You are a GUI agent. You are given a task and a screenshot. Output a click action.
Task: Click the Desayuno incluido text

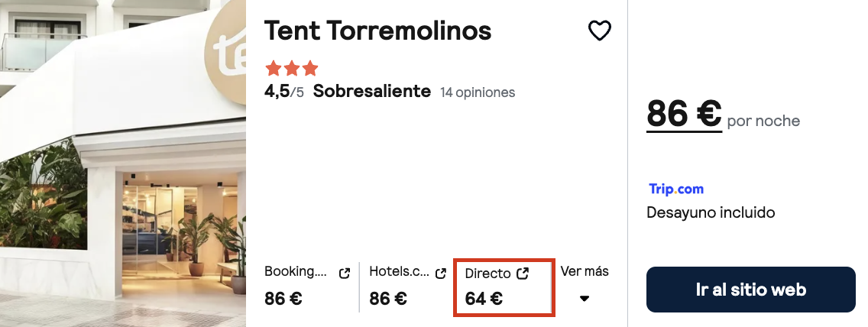pyautogui.click(x=711, y=212)
